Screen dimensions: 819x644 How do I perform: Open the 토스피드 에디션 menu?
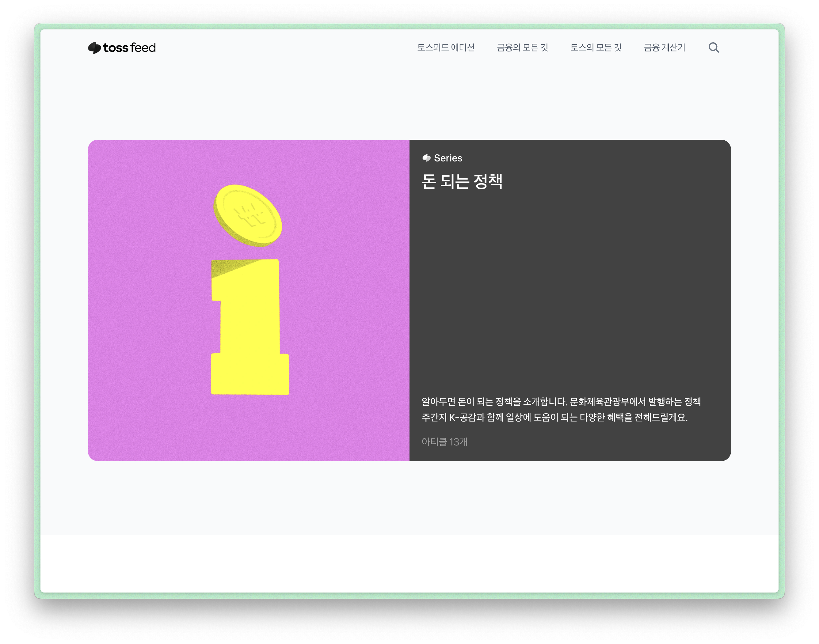click(x=446, y=47)
